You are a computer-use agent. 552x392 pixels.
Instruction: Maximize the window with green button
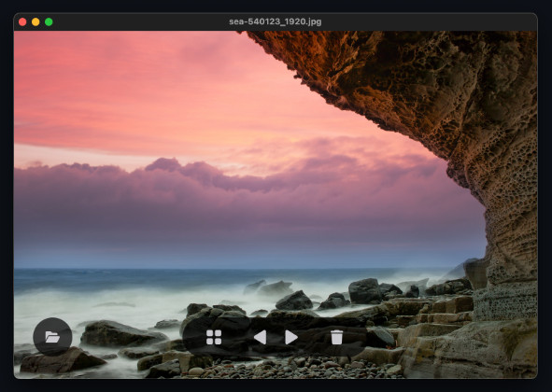[49, 21]
